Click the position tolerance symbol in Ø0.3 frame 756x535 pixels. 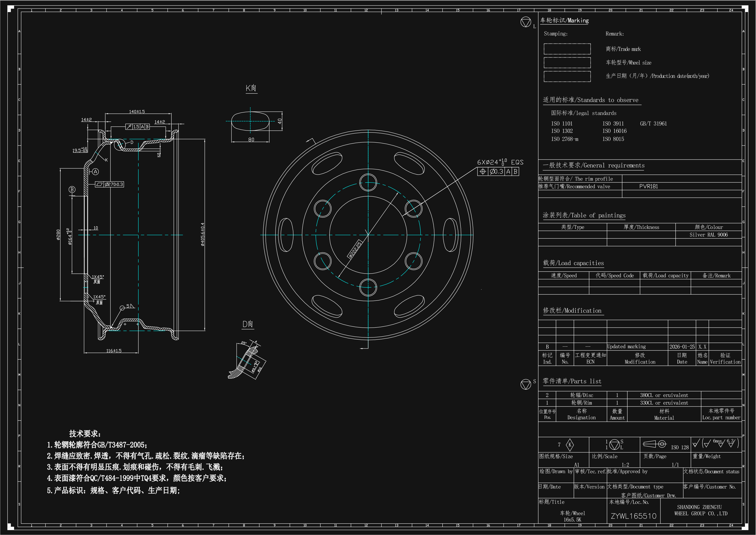[x=482, y=171]
